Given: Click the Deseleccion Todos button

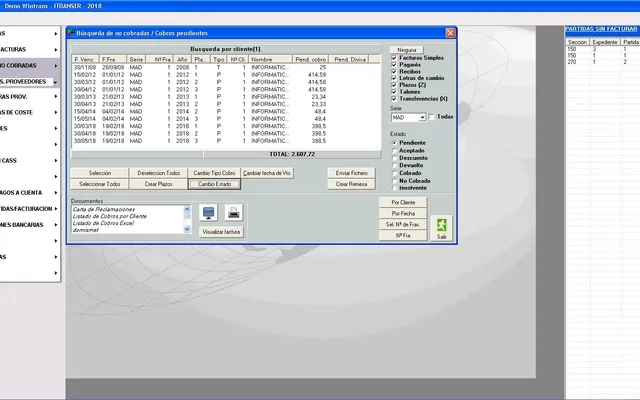Looking at the screenshot, I should click(158, 173).
